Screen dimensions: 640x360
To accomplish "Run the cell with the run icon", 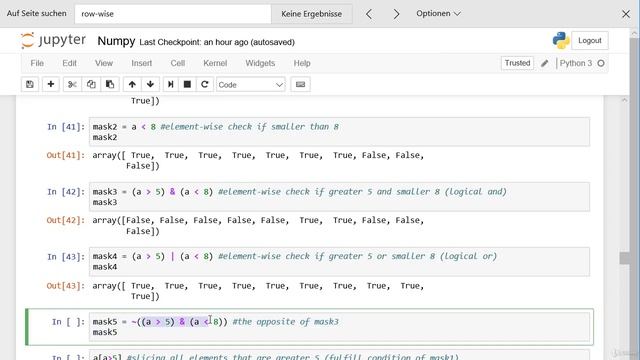I will [x=171, y=84].
